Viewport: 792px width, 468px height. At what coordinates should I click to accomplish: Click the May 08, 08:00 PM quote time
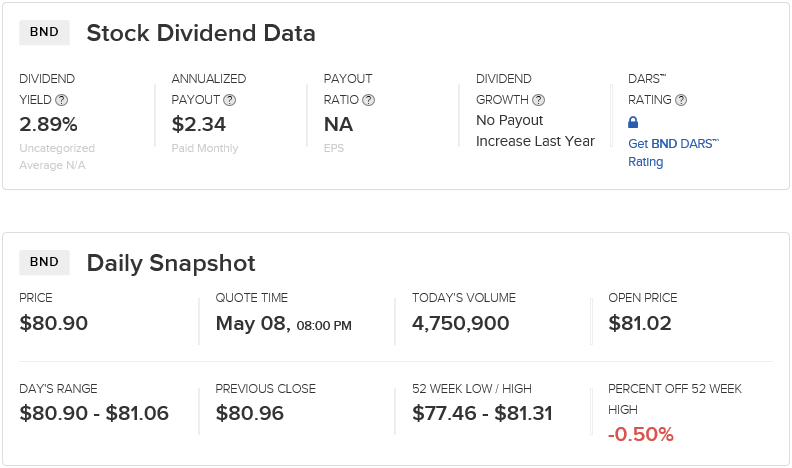coord(284,324)
